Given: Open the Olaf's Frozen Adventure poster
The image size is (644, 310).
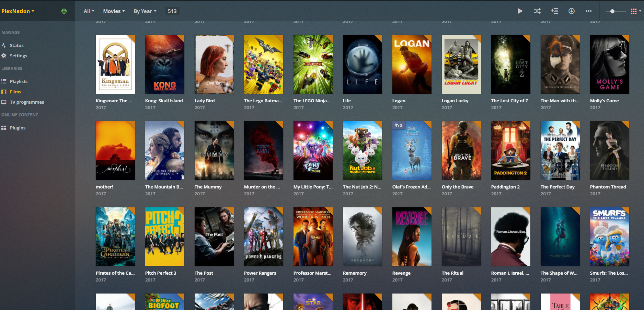Looking at the screenshot, I should point(412,150).
